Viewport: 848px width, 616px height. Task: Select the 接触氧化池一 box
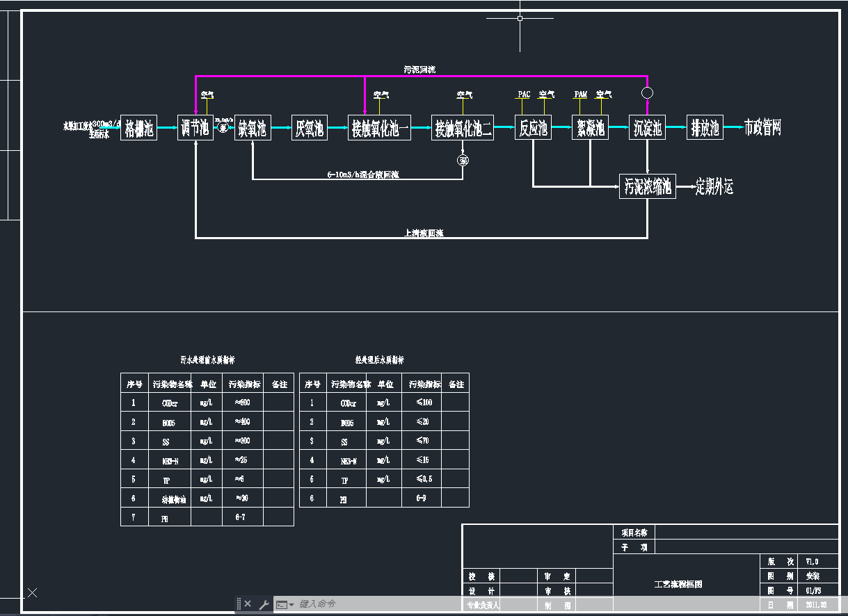tap(379, 127)
